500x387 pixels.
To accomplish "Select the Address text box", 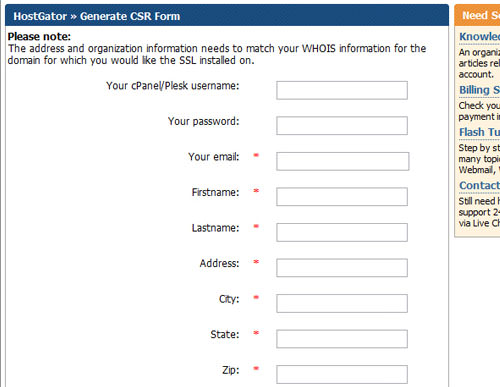I will tap(342, 268).
